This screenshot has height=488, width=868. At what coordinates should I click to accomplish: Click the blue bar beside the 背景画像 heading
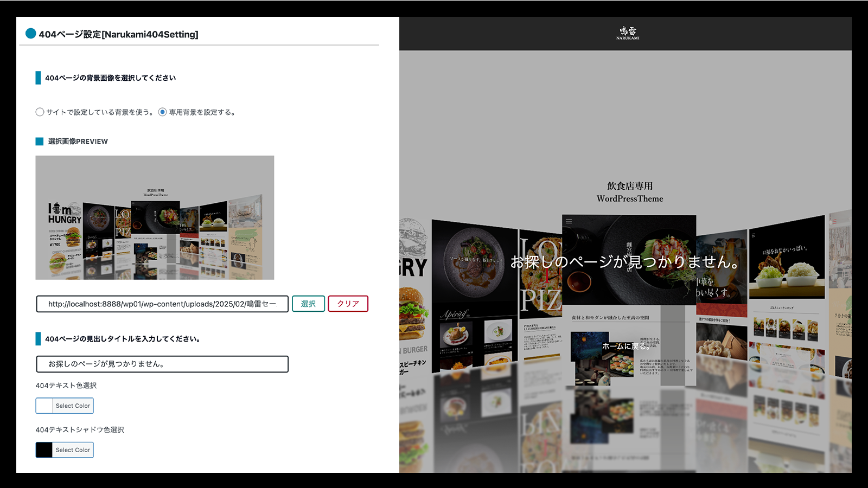(38, 78)
